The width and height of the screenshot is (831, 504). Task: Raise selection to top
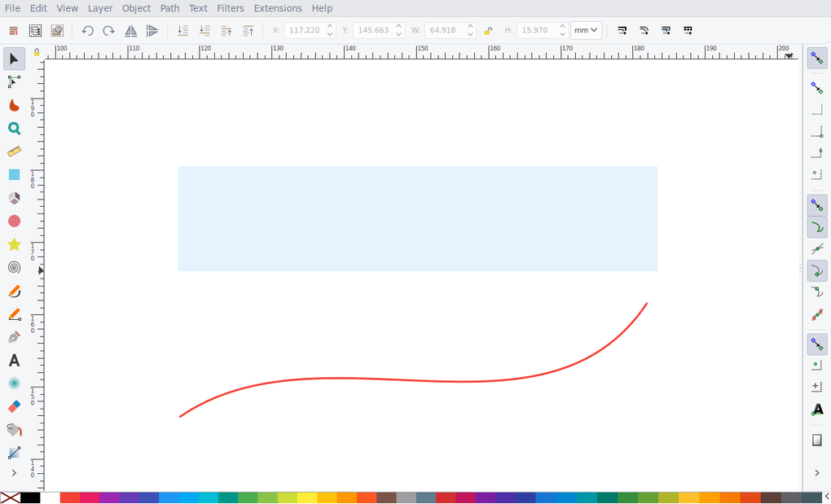[x=248, y=30]
